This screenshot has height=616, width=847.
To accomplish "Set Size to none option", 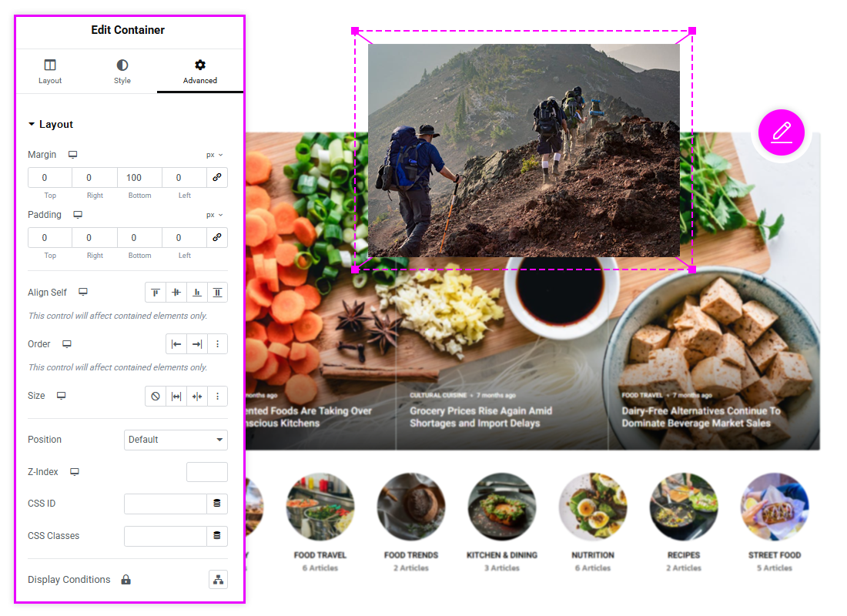I will pos(156,397).
